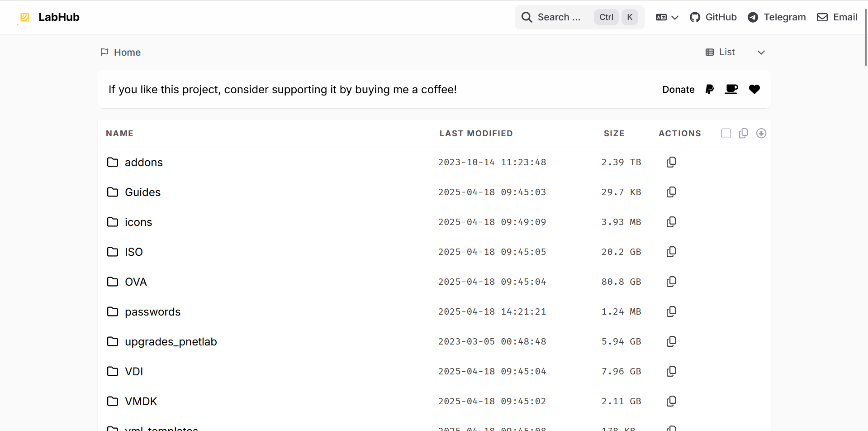The height and width of the screenshot is (431, 868).
Task: Click the LabHub logo icon
Action: coord(25,17)
